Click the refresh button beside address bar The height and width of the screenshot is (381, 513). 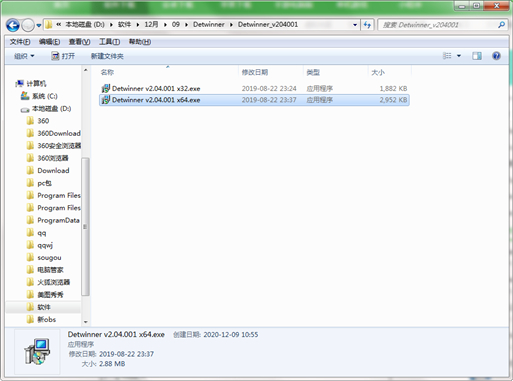[367, 25]
